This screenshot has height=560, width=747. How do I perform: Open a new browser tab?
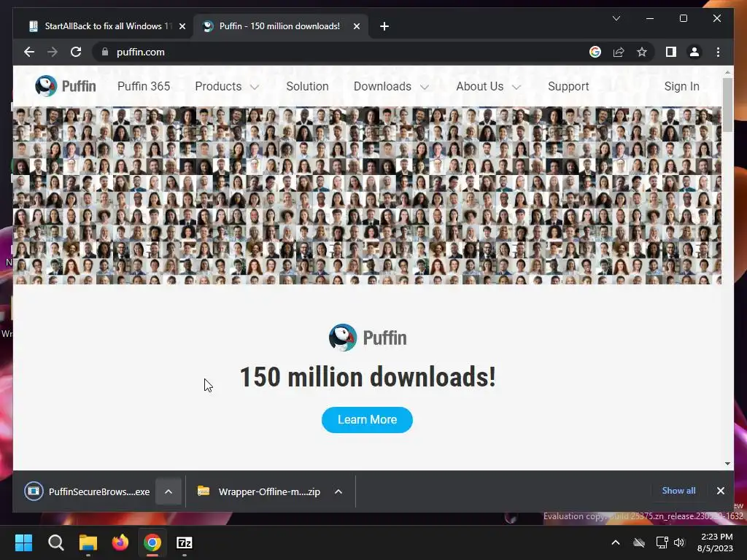pyautogui.click(x=384, y=26)
